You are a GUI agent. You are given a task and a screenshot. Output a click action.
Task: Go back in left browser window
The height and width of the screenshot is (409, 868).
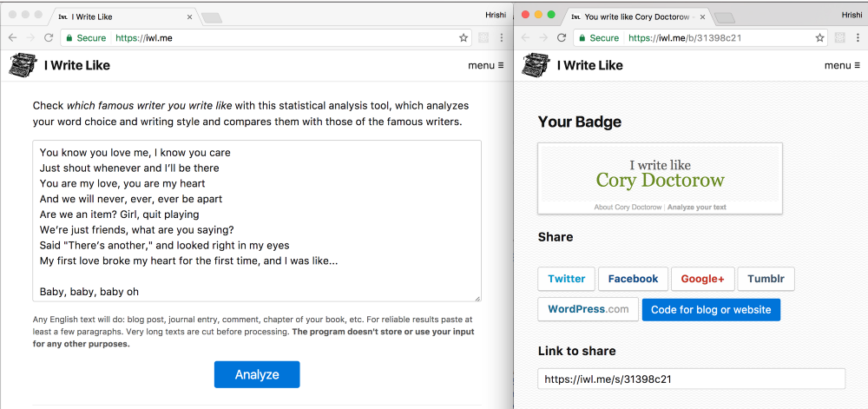(13, 38)
